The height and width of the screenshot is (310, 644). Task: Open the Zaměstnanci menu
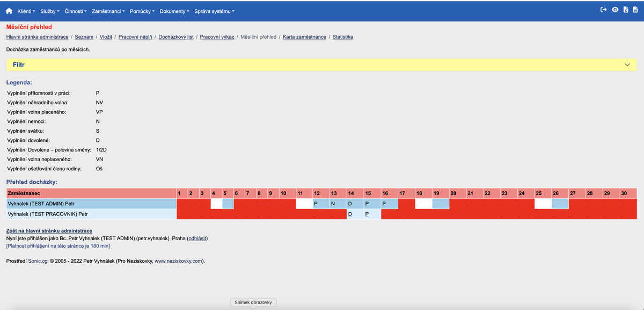(x=107, y=10)
